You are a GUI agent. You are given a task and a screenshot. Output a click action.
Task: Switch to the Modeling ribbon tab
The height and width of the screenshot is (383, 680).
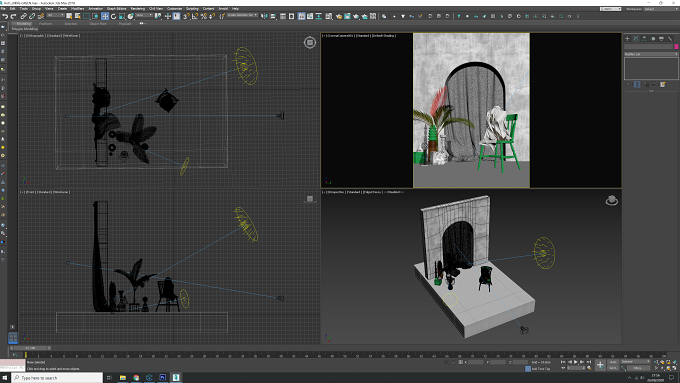pyautogui.click(x=24, y=23)
